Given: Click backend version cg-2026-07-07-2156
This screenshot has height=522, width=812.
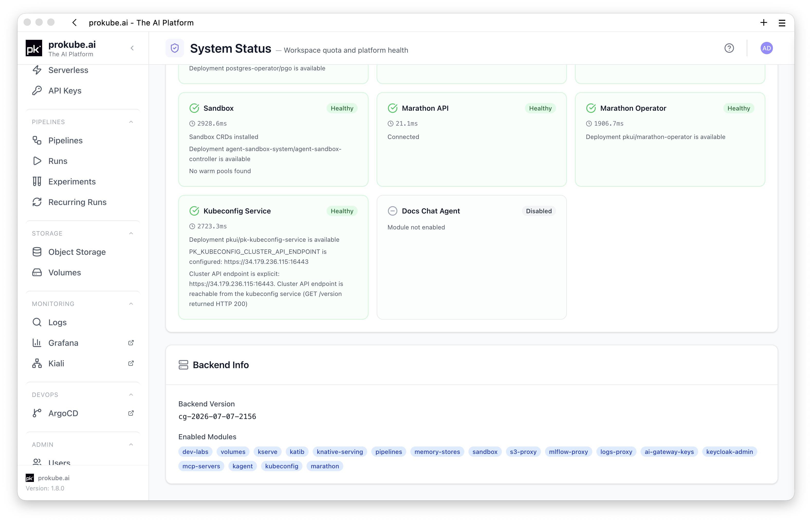Looking at the screenshot, I should click(x=217, y=416).
